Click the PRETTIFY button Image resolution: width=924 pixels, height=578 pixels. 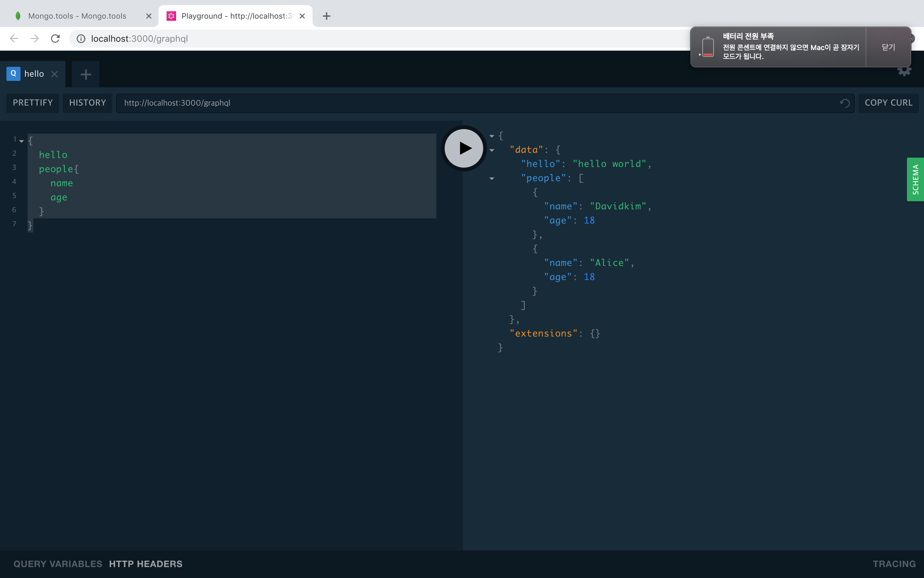pos(33,103)
